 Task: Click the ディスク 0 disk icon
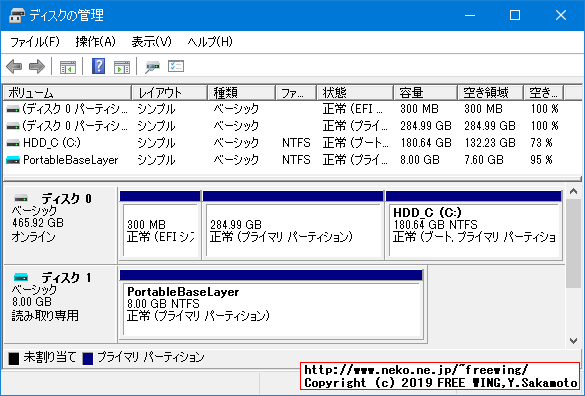[x=21, y=198]
